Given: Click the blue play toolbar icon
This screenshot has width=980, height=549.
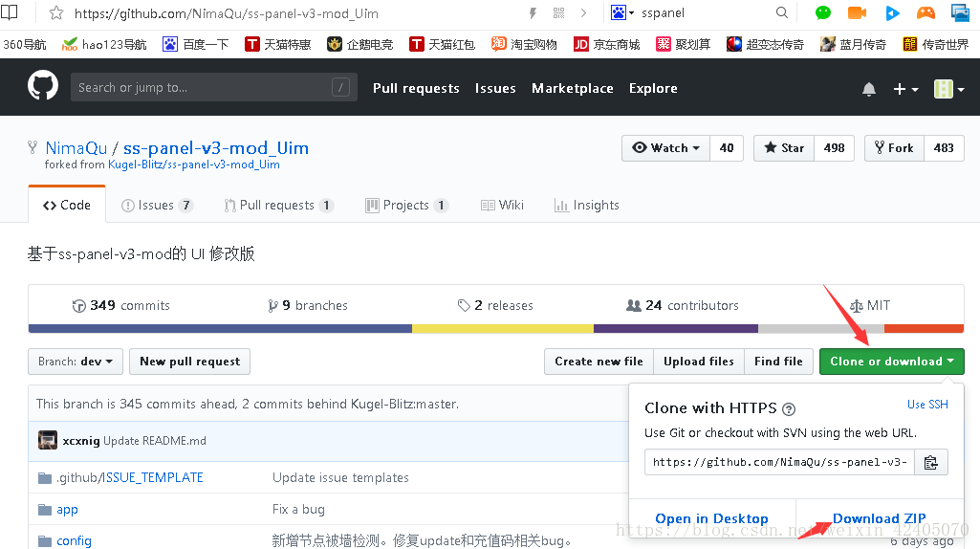Looking at the screenshot, I should click(892, 12).
